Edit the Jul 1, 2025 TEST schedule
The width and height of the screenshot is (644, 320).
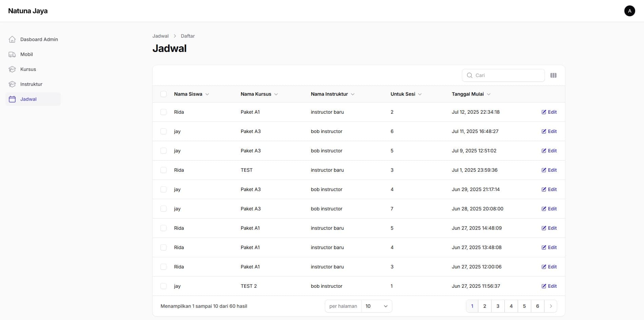pos(549,170)
